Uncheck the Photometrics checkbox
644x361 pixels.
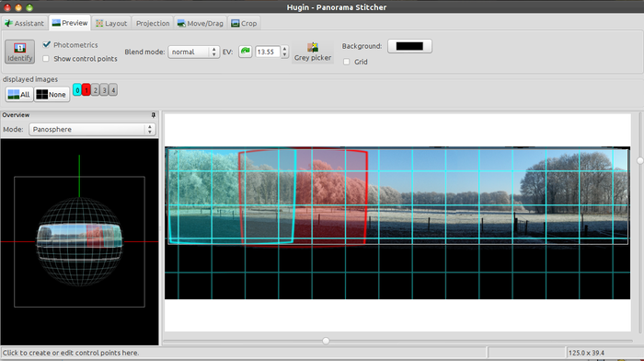[46, 44]
